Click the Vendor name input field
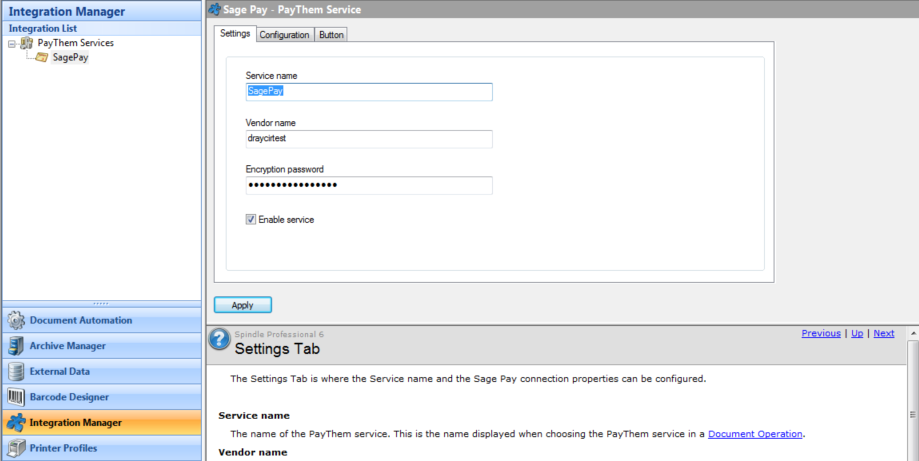 tap(369, 139)
